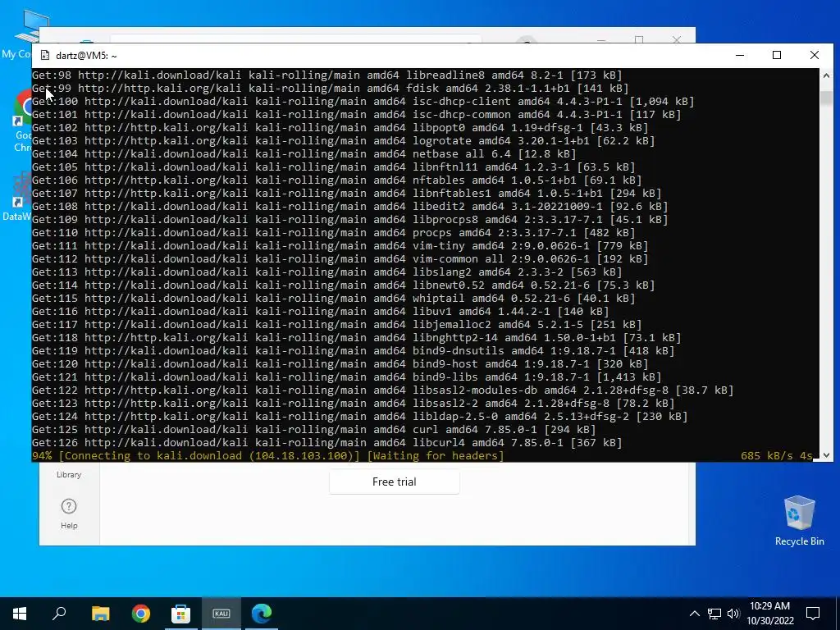Open File Explorer from taskbar
The height and width of the screenshot is (630, 840).
pos(100,614)
